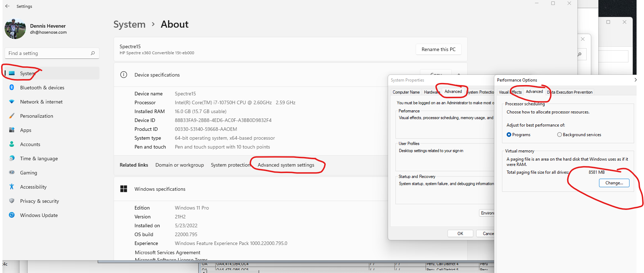Select the Windows Update icon
The height and width of the screenshot is (273, 644).
tap(12, 215)
